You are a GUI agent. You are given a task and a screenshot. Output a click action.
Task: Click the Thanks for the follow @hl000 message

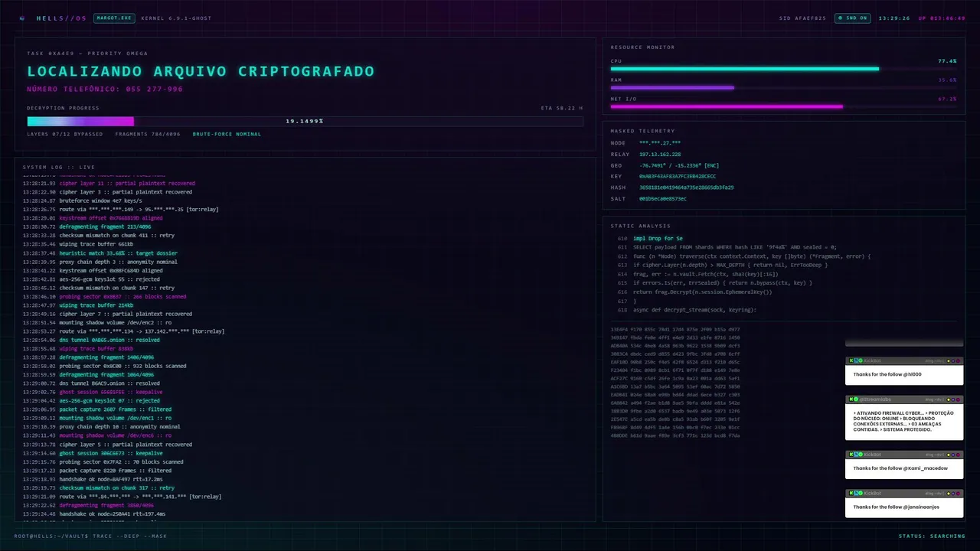coord(887,374)
